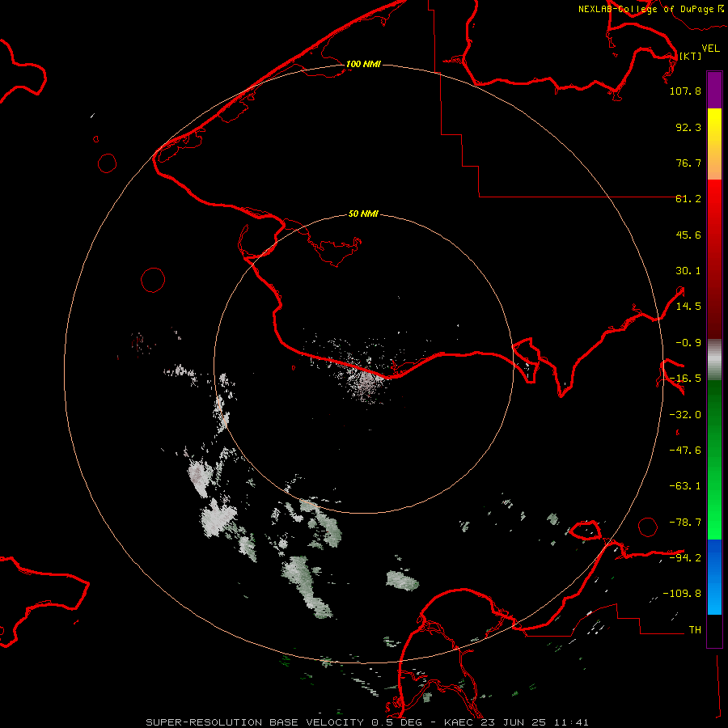Click the -47.6 value on velocity scale
This screenshot has width=728, height=728.
(685, 451)
